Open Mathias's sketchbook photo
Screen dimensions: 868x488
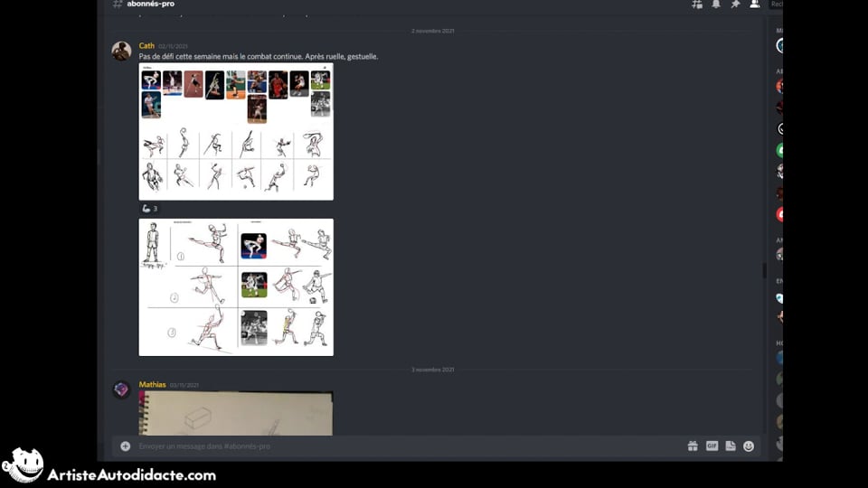236,413
